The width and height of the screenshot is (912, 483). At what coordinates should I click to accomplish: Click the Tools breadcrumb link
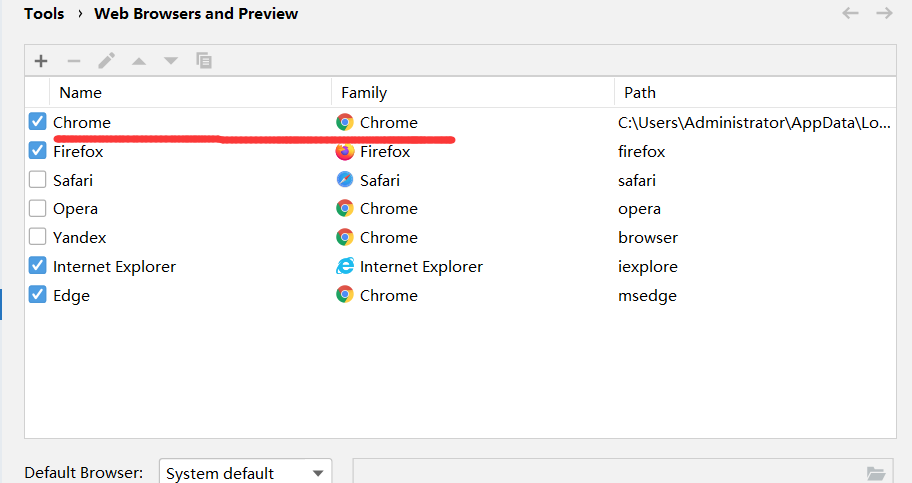click(44, 13)
